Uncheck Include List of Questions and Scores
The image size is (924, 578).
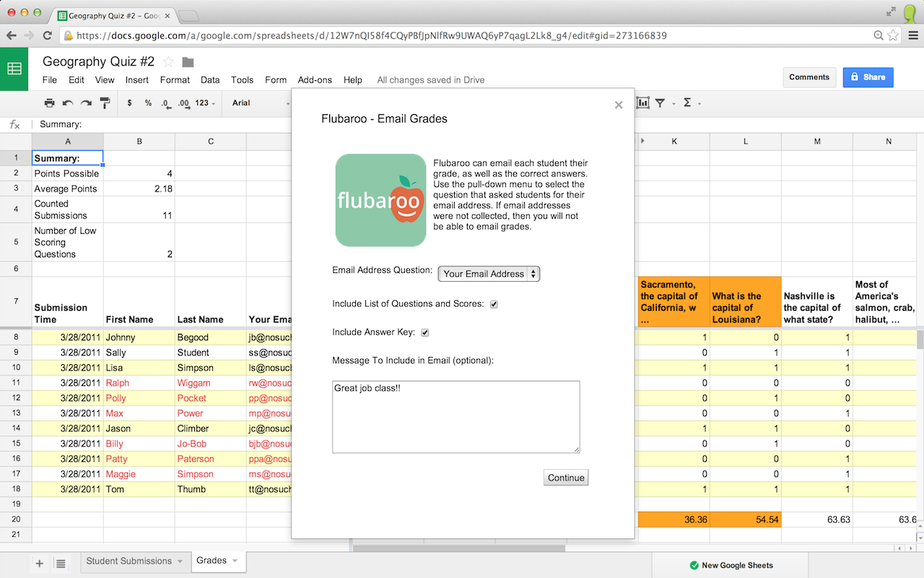[494, 304]
